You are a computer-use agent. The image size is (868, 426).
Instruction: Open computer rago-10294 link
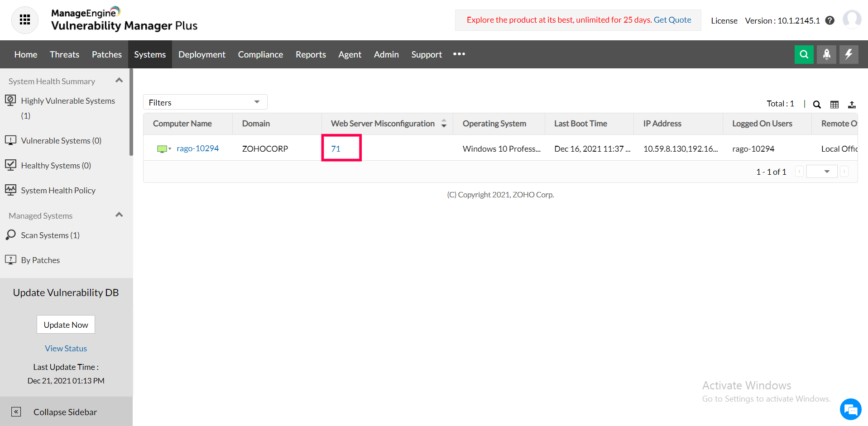[x=197, y=148]
